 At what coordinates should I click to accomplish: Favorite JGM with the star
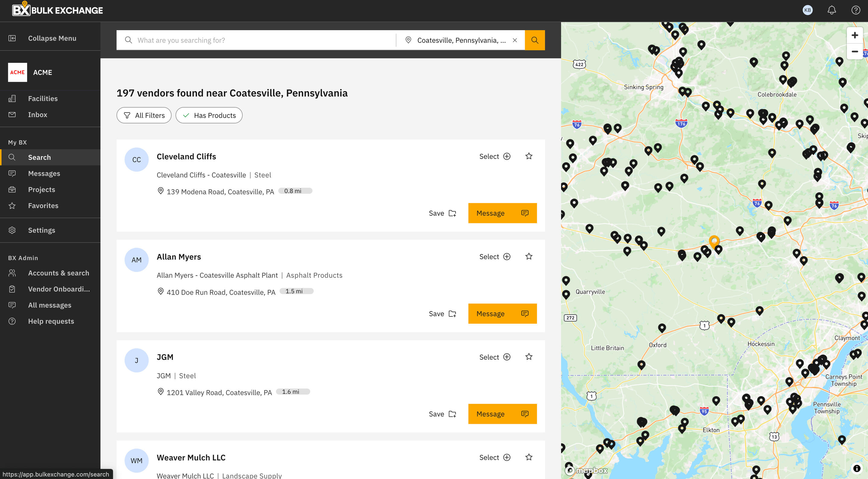(529, 357)
